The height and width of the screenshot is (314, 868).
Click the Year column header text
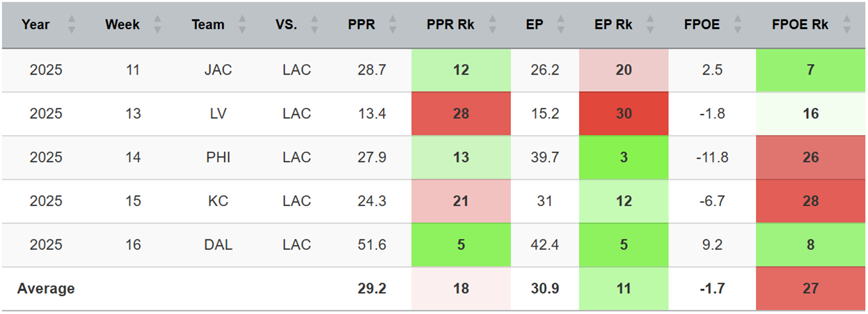pos(35,25)
